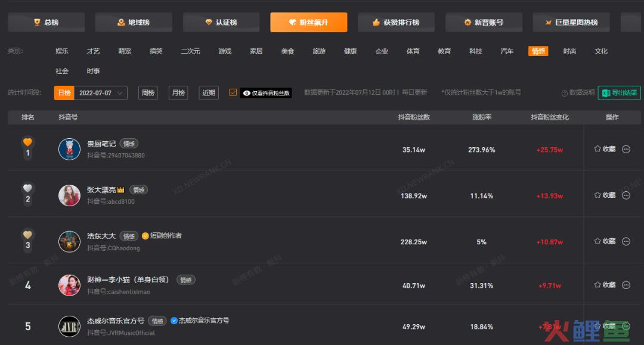Select the 近期 recent period button

[x=209, y=93]
